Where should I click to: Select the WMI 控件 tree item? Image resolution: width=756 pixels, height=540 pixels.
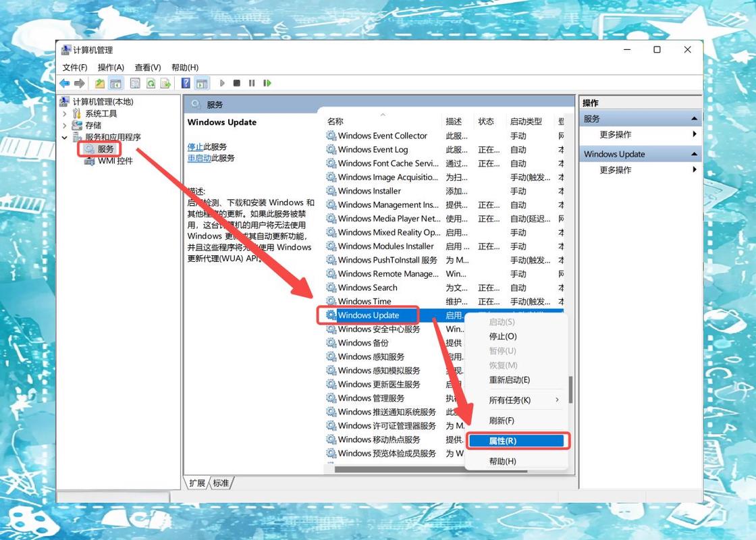[x=115, y=161]
